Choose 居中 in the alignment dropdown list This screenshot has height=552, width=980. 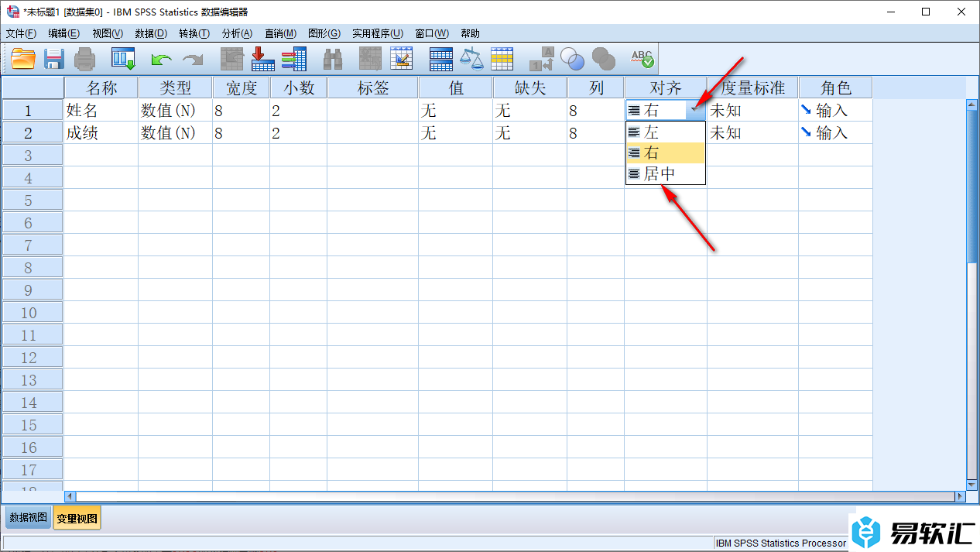point(666,174)
